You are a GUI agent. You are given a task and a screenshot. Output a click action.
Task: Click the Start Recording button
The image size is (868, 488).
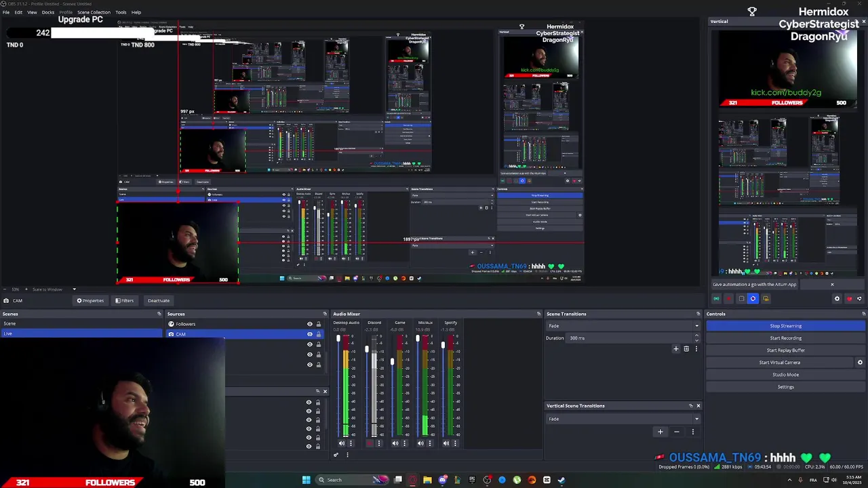(785, 338)
